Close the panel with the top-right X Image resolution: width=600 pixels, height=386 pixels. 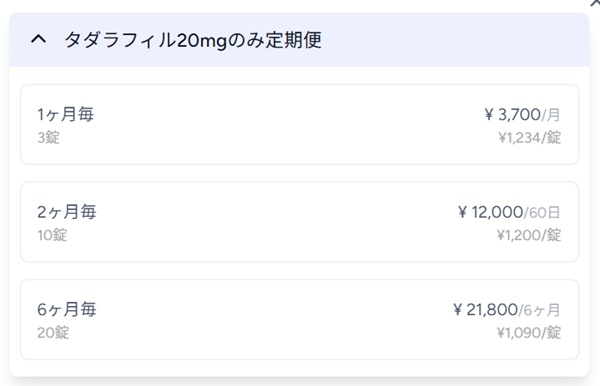point(595,3)
